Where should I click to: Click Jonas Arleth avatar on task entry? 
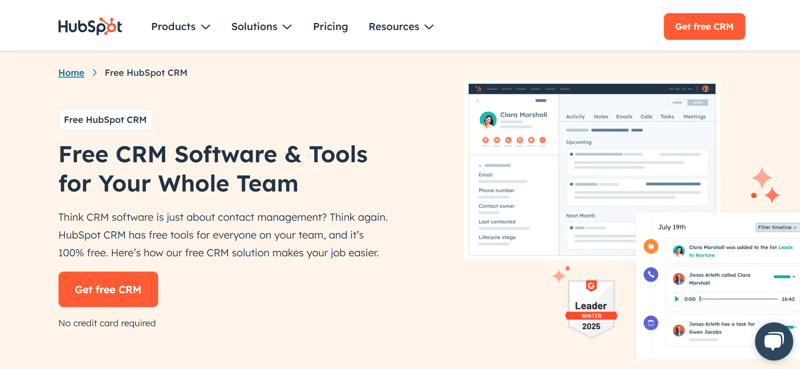679,330
